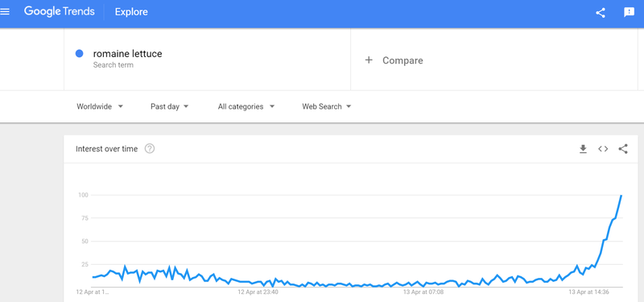Go to the Explore section
Screen dimensions: 644x302
(x=131, y=12)
